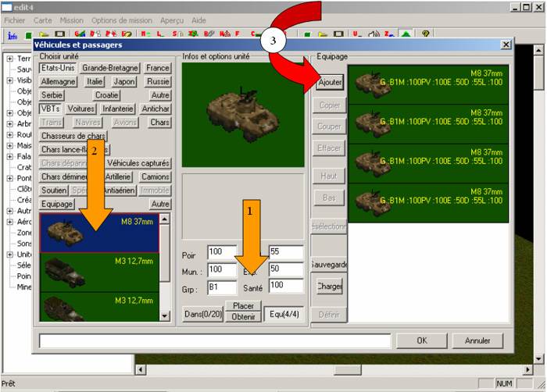
Task: Expand the Terr tree node
Action: (x=9, y=59)
